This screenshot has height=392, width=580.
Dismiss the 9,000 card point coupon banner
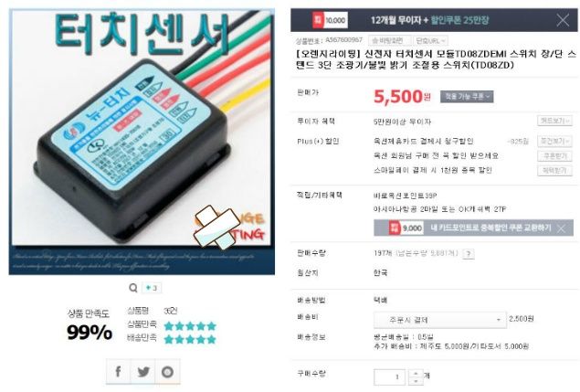click(561, 228)
